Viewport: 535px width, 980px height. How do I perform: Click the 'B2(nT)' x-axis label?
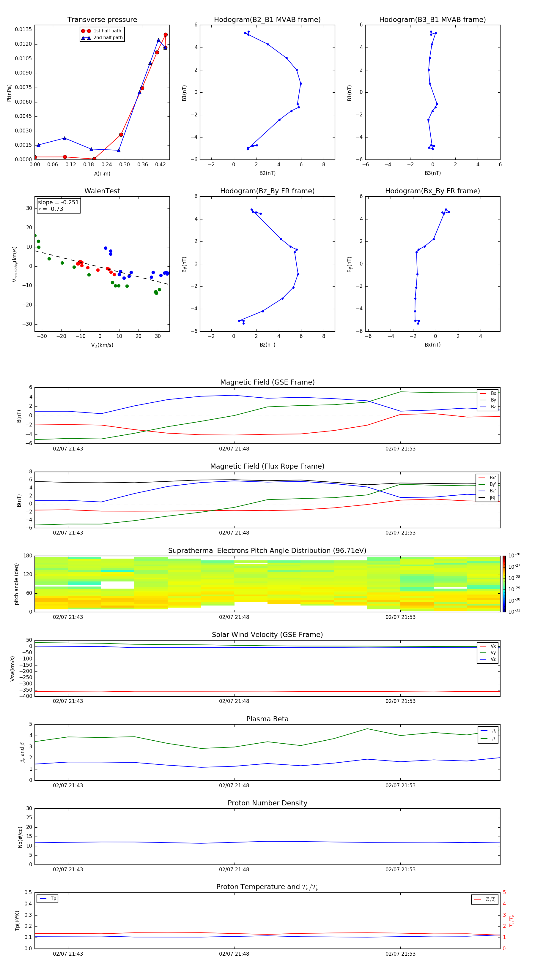pyautogui.click(x=267, y=173)
